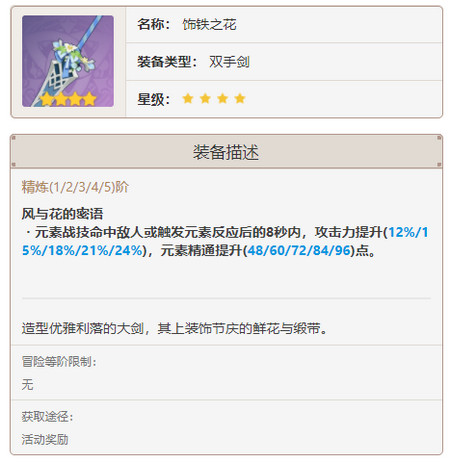Click the 装备类型 label
450x463 pixels.
click(167, 62)
